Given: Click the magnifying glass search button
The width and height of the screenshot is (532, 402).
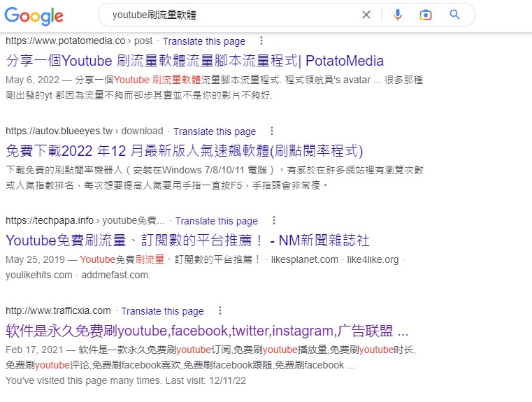Looking at the screenshot, I should (454, 15).
